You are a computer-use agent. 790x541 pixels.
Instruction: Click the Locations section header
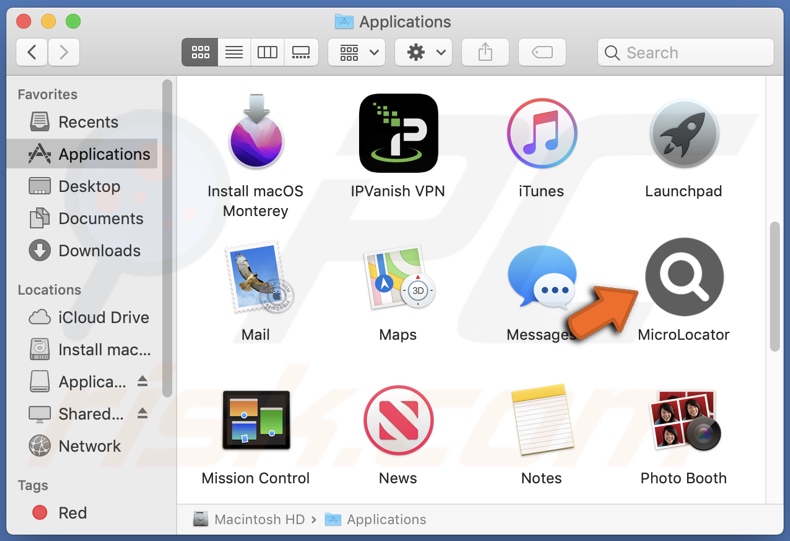click(49, 290)
